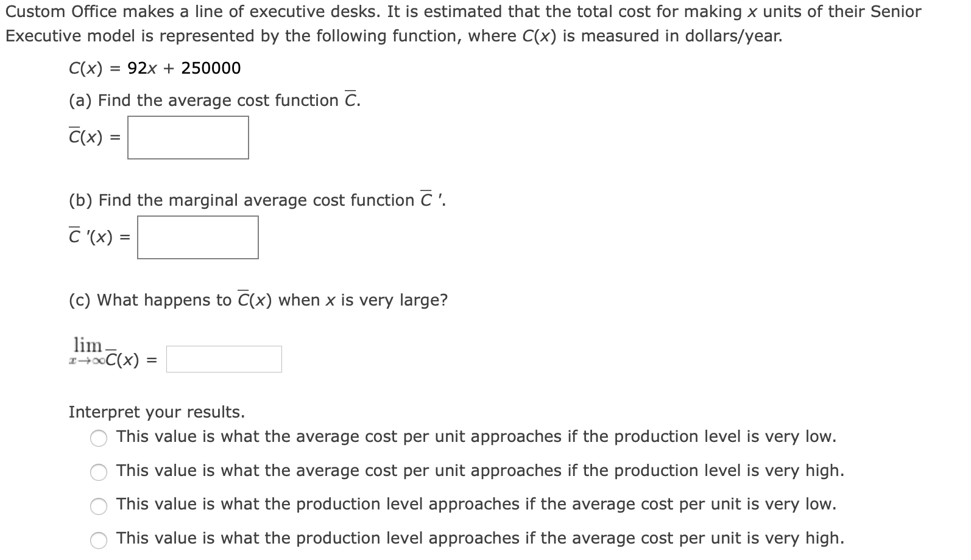
Task: Select radio for average cost, production very high
Action: click(x=99, y=472)
